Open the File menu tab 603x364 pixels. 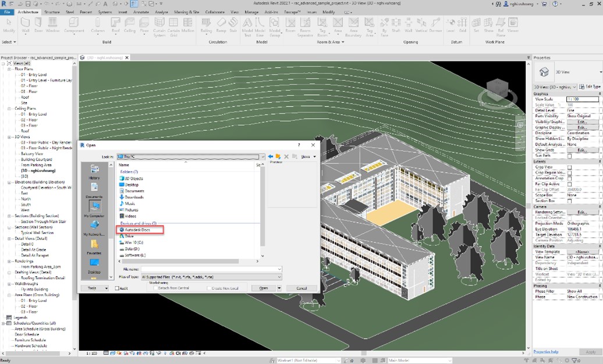click(x=8, y=12)
